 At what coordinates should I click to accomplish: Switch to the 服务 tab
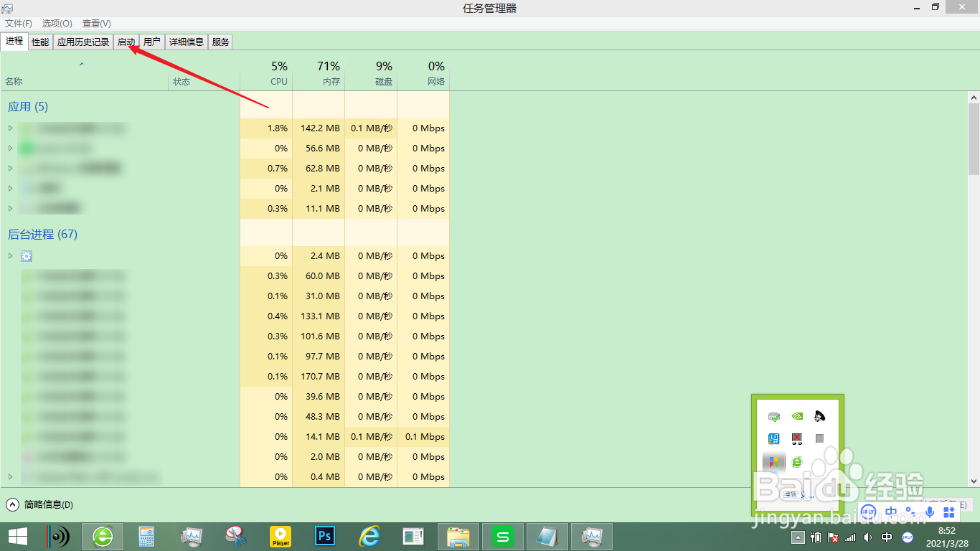click(221, 42)
